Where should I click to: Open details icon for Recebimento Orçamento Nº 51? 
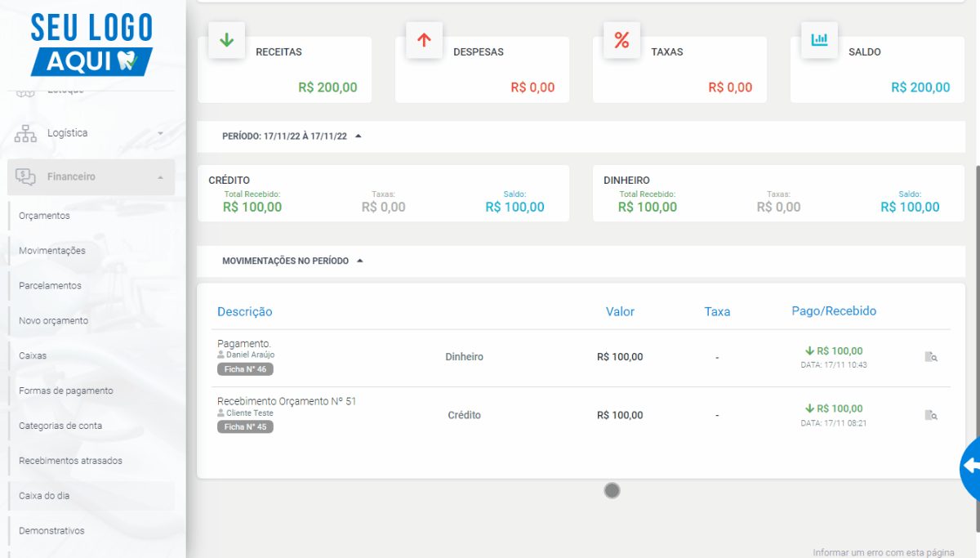pyautogui.click(x=931, y=415)
